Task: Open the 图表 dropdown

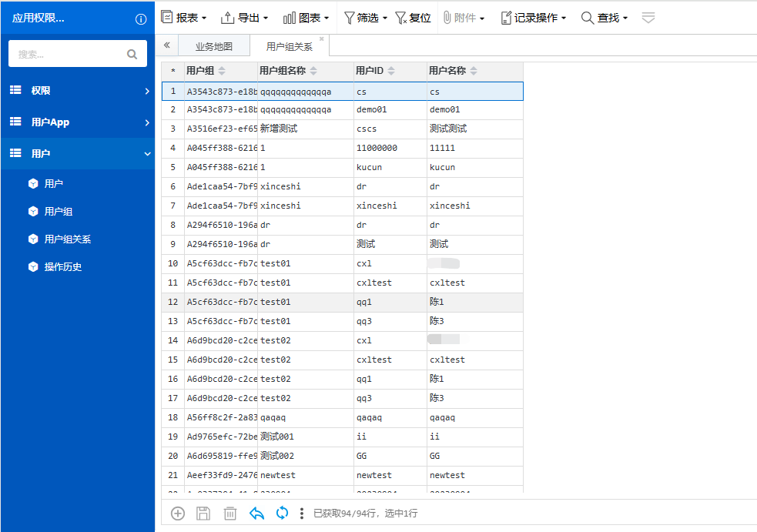Action: (x=306, y=18)
